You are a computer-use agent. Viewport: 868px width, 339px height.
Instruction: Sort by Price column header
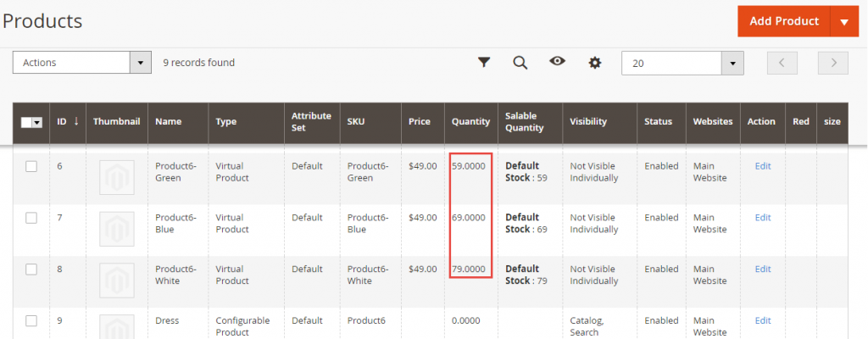(x=422, y=122)
